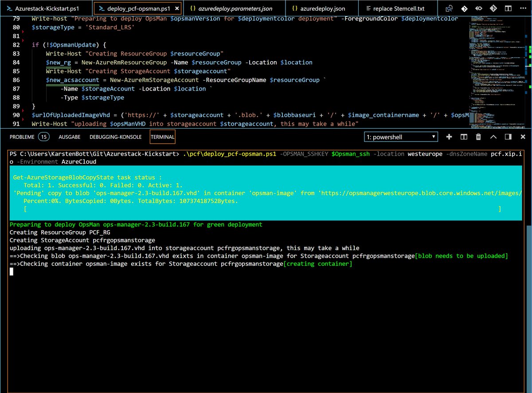Click New-AzureRmStorageAccount on line 86

[154, 80]
